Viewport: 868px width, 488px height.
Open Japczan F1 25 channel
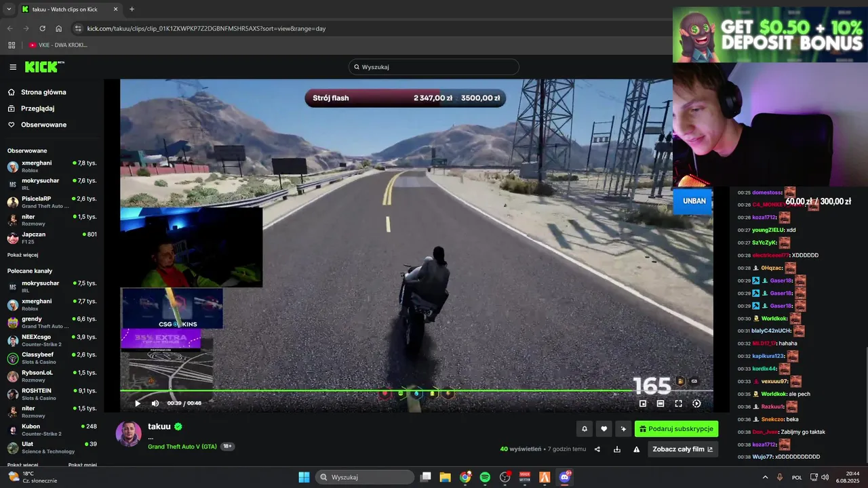(x=52, y=238)
